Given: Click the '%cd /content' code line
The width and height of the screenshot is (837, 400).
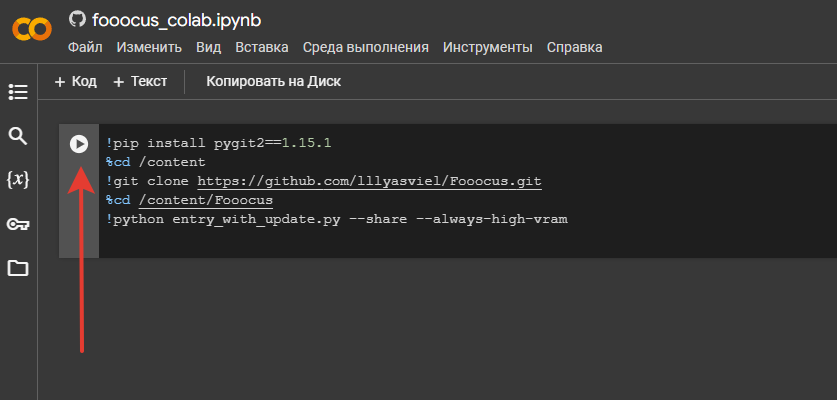Looking at the screenshot, I should click(x=155, y=162).
